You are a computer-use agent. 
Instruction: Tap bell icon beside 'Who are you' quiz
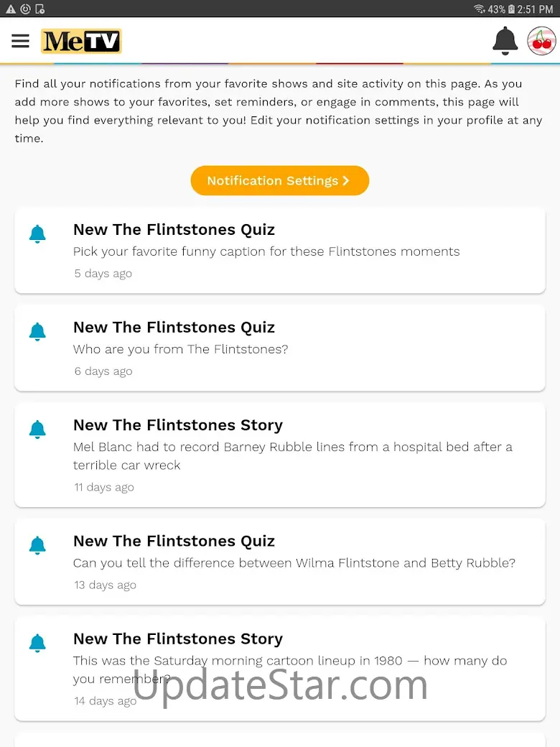pos(37,332)
